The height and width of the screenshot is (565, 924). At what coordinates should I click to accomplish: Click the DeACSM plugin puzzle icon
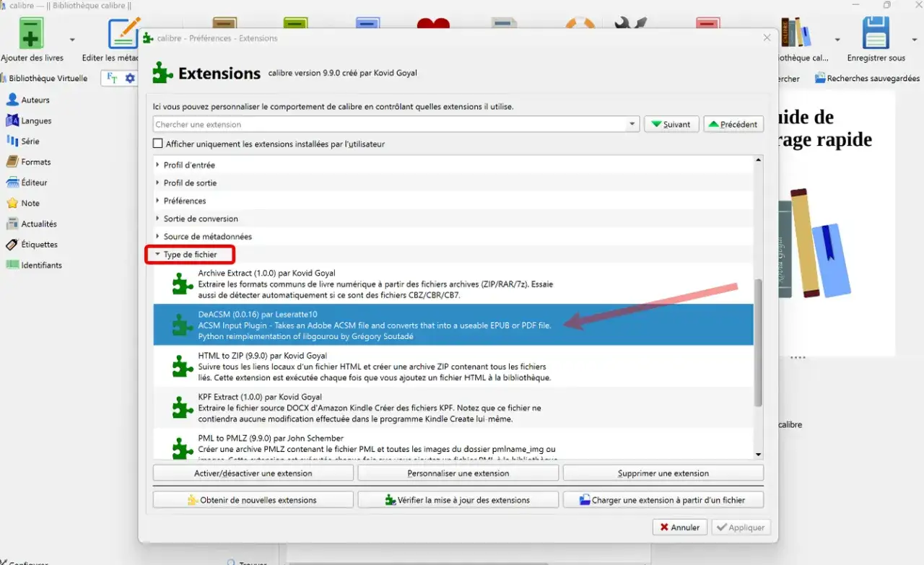182,325
